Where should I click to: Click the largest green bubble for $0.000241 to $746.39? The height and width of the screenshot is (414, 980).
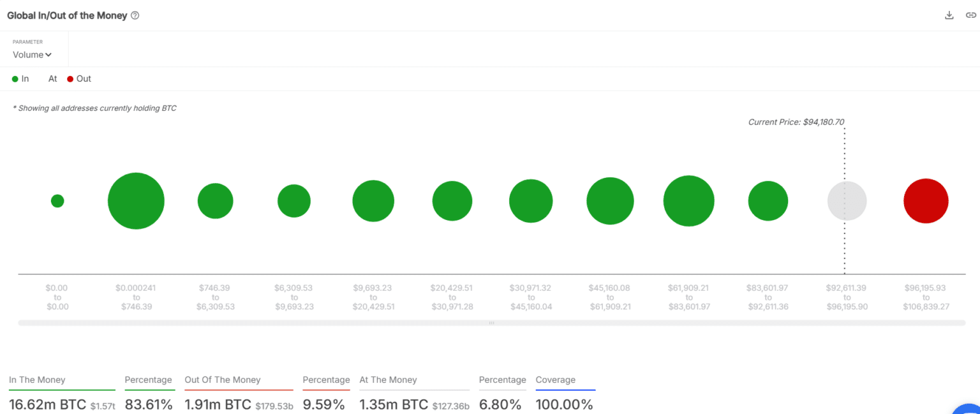coord(136,201)
